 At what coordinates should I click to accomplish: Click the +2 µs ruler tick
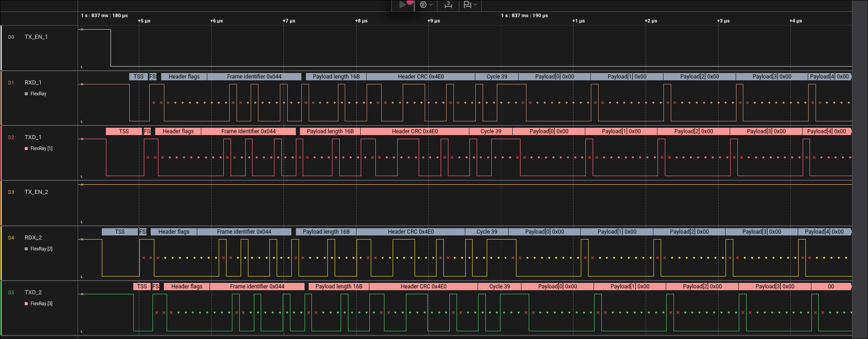coord(651,21)
